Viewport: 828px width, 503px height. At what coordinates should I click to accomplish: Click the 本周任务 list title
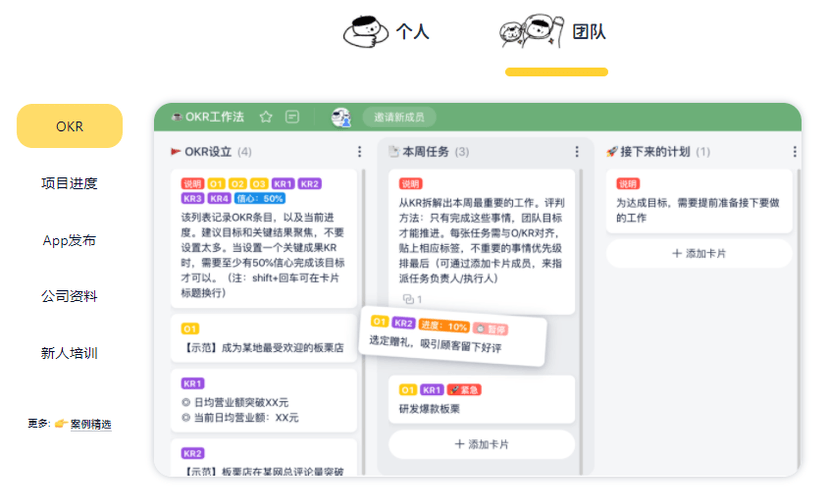[426, 151]
